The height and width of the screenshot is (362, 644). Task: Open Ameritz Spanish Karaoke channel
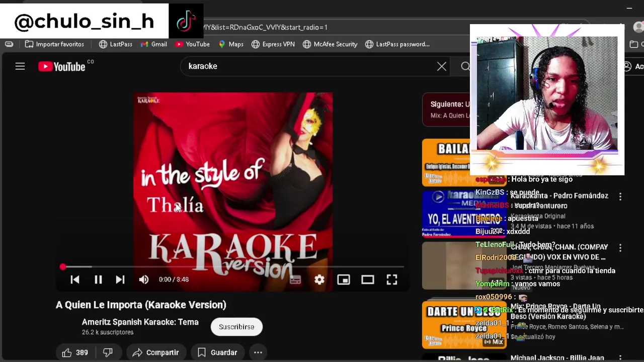tap(140, 322)
